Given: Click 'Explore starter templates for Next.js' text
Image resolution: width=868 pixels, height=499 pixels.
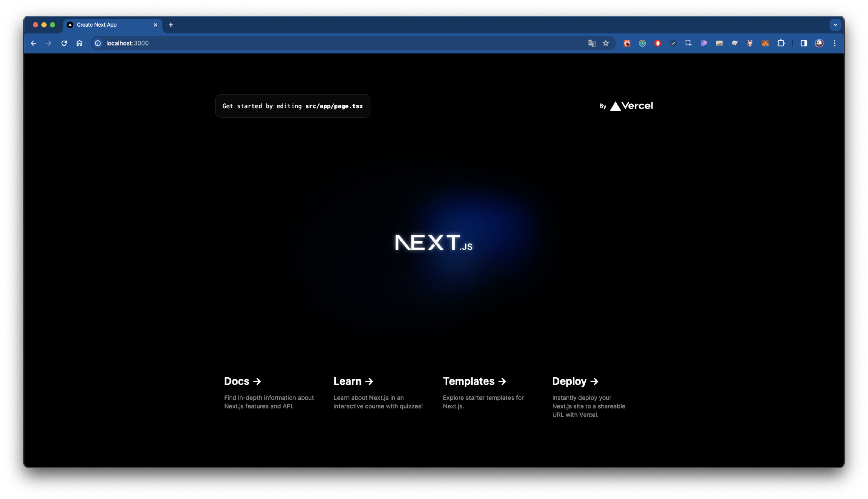Looking at the screenshot, I should tap(483, 402).
